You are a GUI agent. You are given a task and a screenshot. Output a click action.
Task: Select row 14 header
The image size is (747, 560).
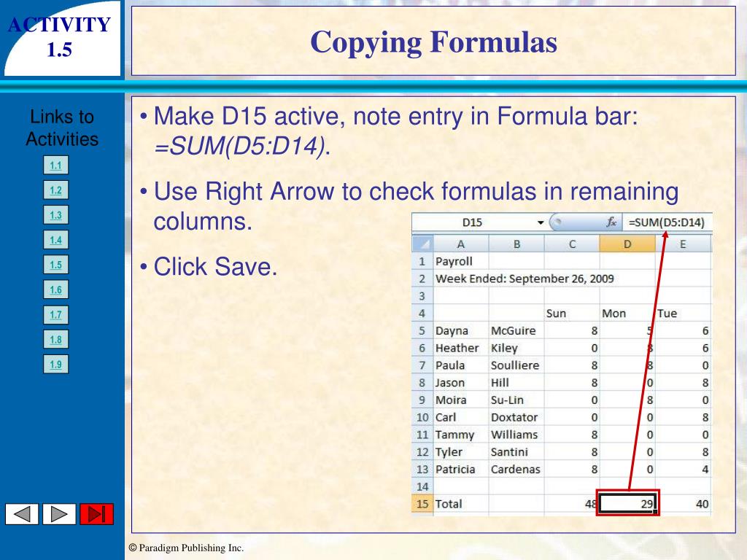pos(422,486)
